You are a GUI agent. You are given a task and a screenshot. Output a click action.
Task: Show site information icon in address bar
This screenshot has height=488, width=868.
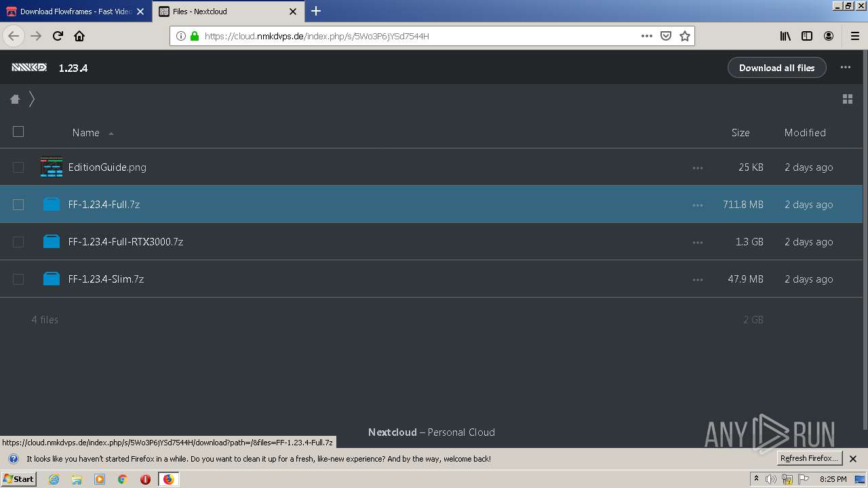coord(181,36)
